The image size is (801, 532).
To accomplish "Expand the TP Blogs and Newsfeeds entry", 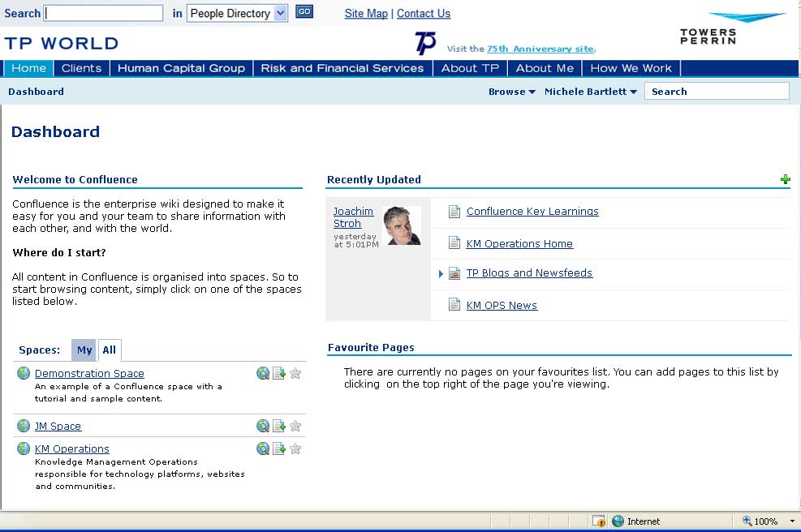I will coord(441,273).
